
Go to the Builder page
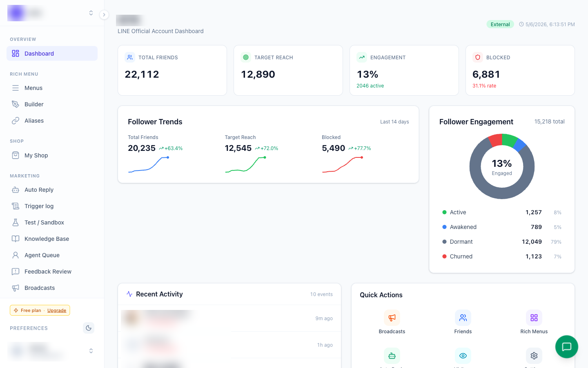(x=52, y=104)
